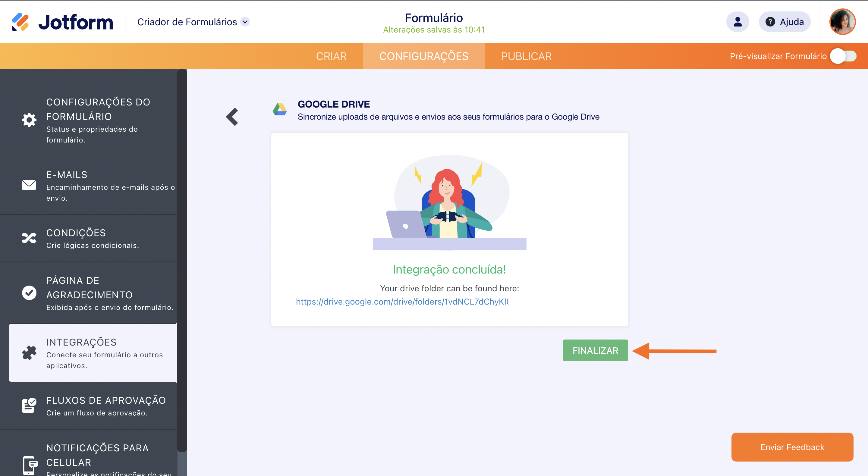This screenshot has width=868, height=476.
Task: Go back with the left chevron
Action: (x=232, y=117)
